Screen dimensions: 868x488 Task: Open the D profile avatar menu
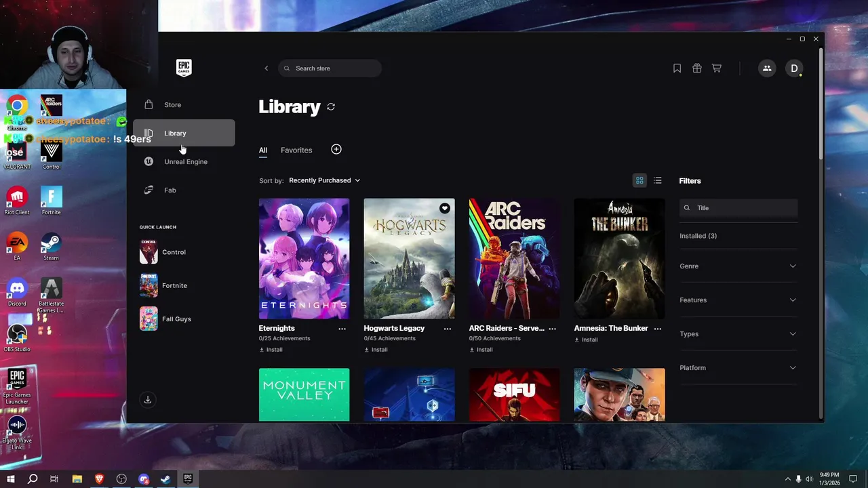pos(794,68)
